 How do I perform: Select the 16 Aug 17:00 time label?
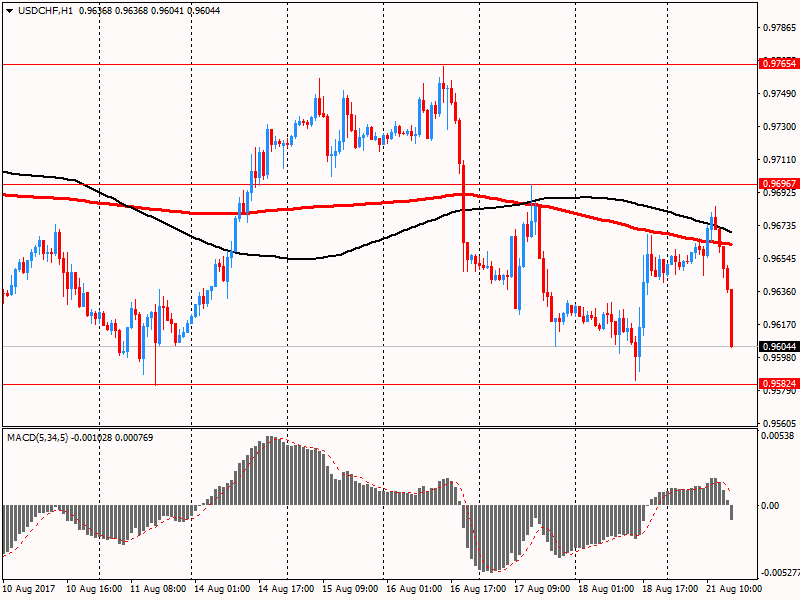coord(478,589)
